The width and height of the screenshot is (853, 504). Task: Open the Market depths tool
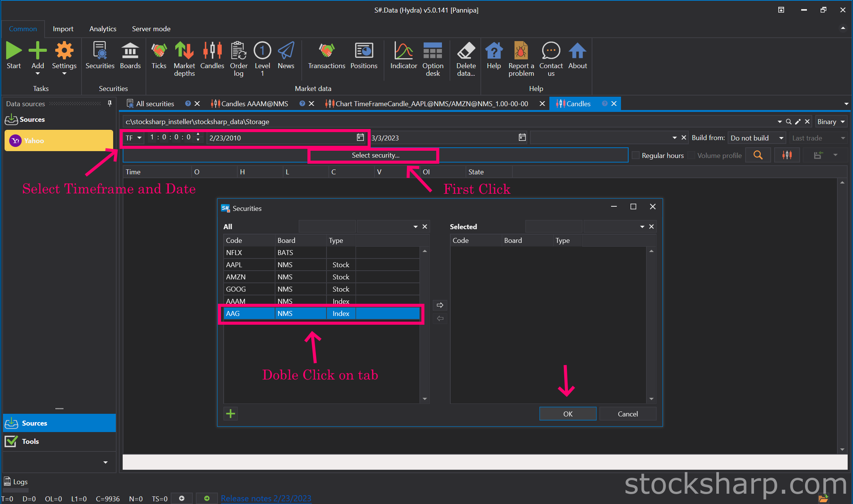(x=184, y=59)
